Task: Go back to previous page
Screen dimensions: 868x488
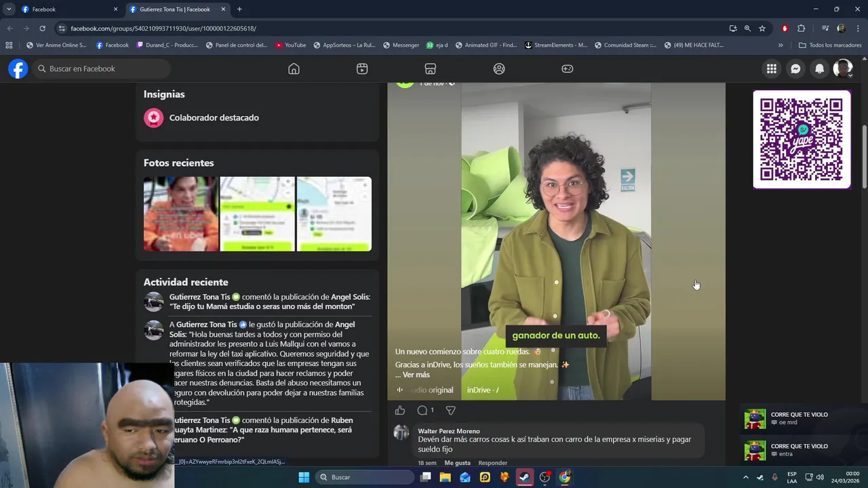Action: click(x=9, y=28)
